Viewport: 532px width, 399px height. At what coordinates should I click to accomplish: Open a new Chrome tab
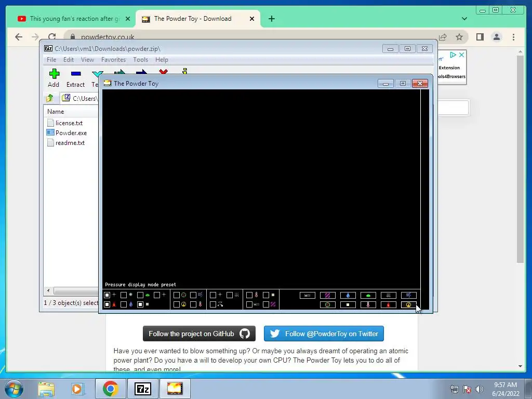coord(271,19)
